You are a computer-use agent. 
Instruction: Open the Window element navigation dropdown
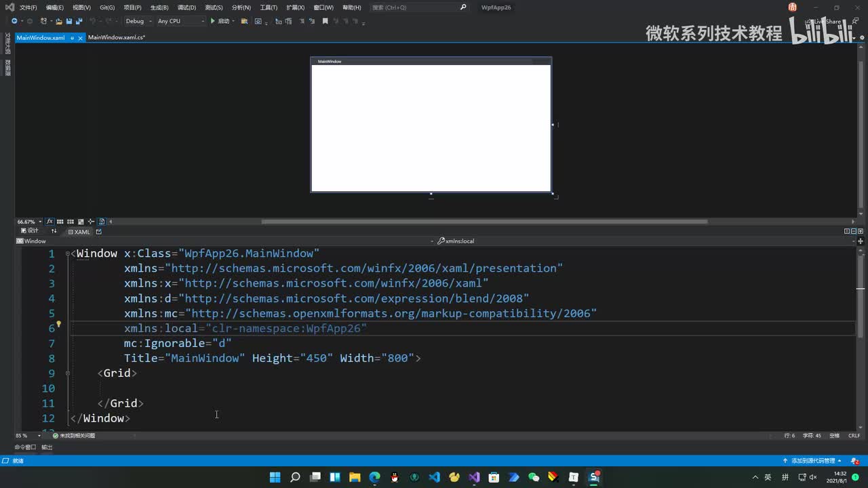click(x=224, y=241)
